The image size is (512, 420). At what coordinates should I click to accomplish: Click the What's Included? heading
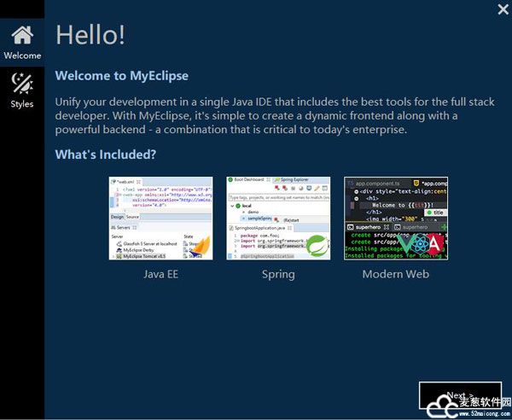click(106, 155)
